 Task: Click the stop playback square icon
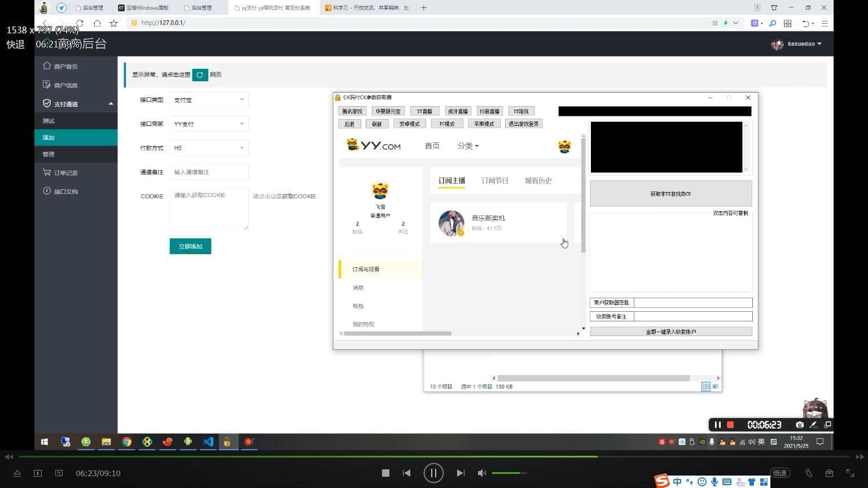coord(385,473)
